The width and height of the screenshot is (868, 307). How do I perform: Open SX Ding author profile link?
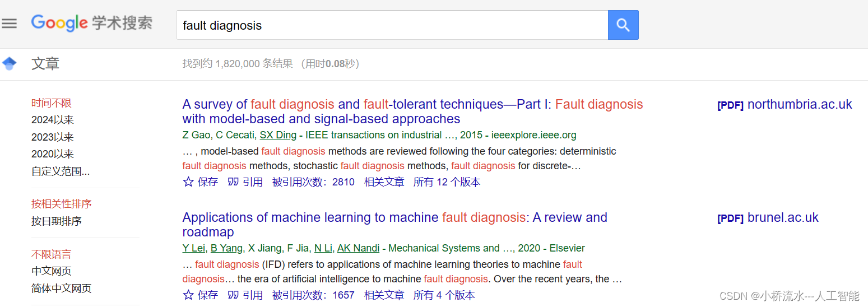[x=278, y=135]
